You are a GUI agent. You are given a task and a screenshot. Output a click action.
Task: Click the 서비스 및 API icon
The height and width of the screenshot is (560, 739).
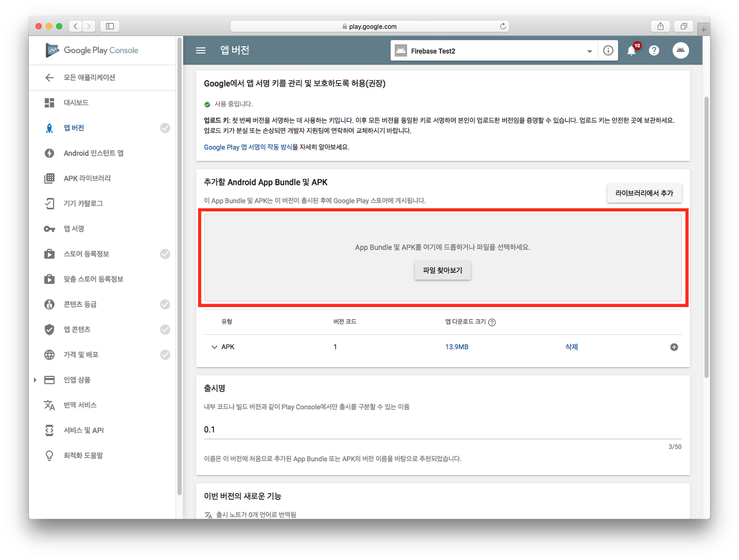tap(50, 430)
